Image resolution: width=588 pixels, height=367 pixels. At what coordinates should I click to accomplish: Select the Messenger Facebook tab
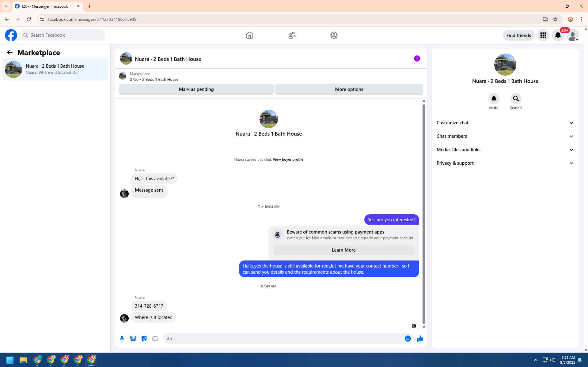47,6
